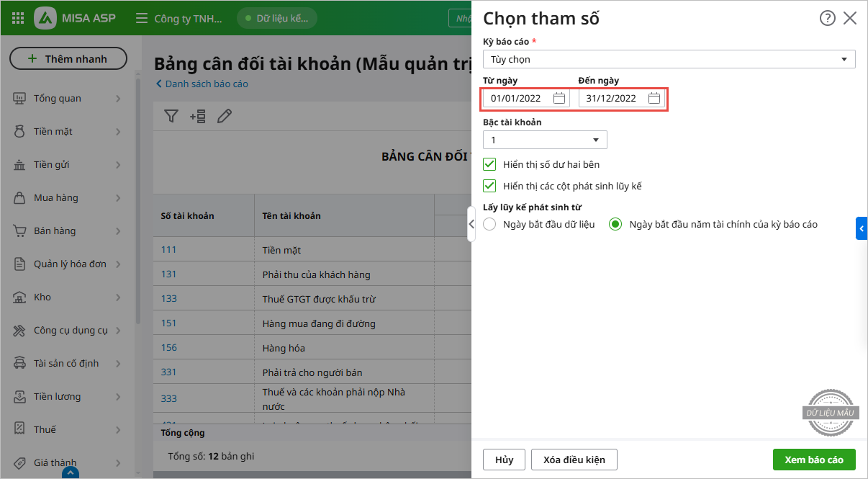Click the filter funnel icon
868x479 pixels.
click(x=171, y=116)
